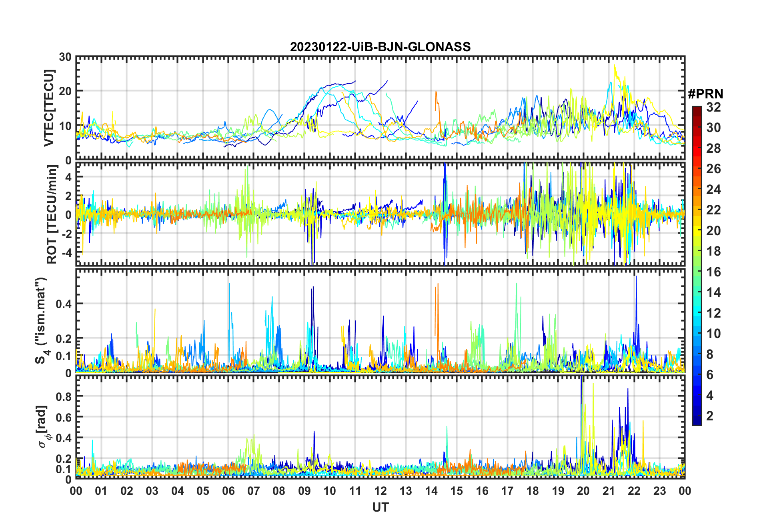The height and width of the screenshot is (532, 761).
Task: Click UT axis hour label 08
Action: pyautogui.click(x=279, y=491)
